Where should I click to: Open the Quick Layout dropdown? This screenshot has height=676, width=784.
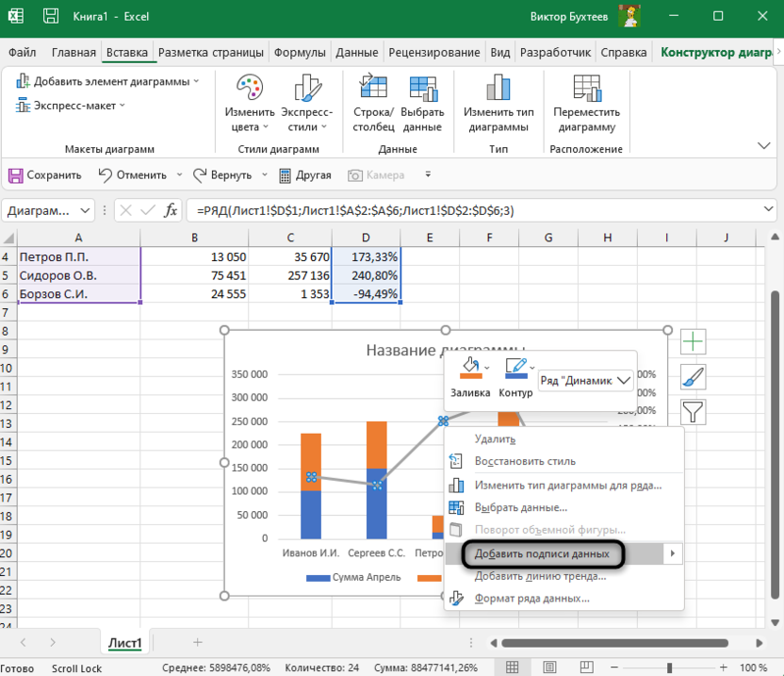click(x=70, y=106)
